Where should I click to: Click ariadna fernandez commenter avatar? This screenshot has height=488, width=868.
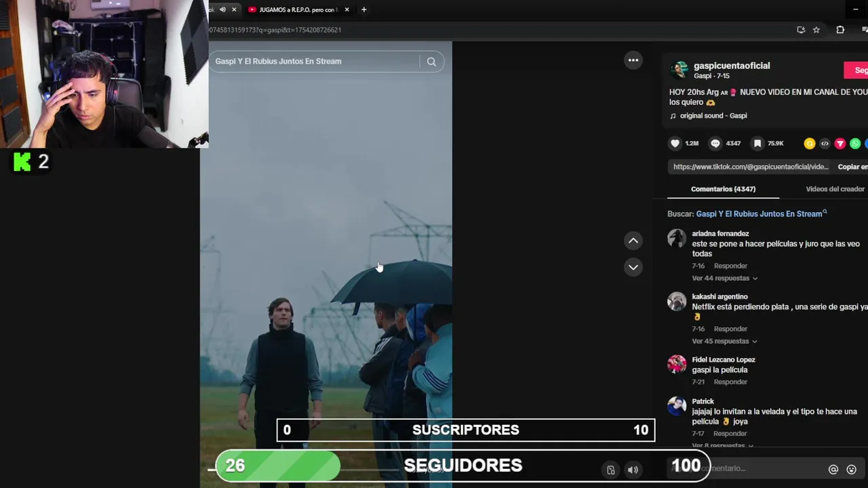[677, 238]
